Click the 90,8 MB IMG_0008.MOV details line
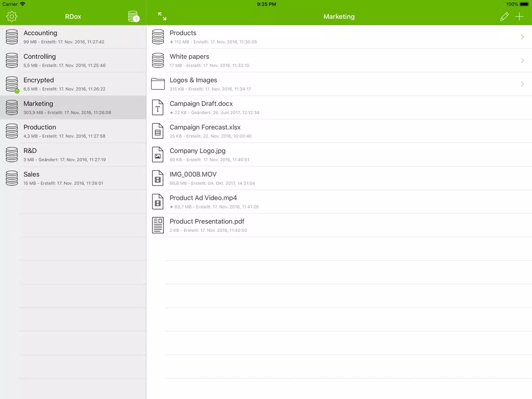The height and width of the screenshot is (399, 532). point(212,183)
